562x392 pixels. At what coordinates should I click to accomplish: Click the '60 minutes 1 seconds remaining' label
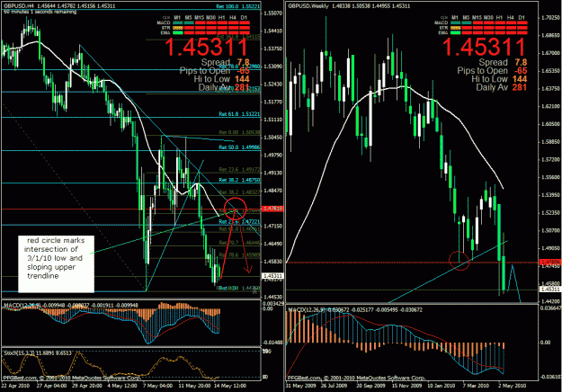(x=40, y=12)
